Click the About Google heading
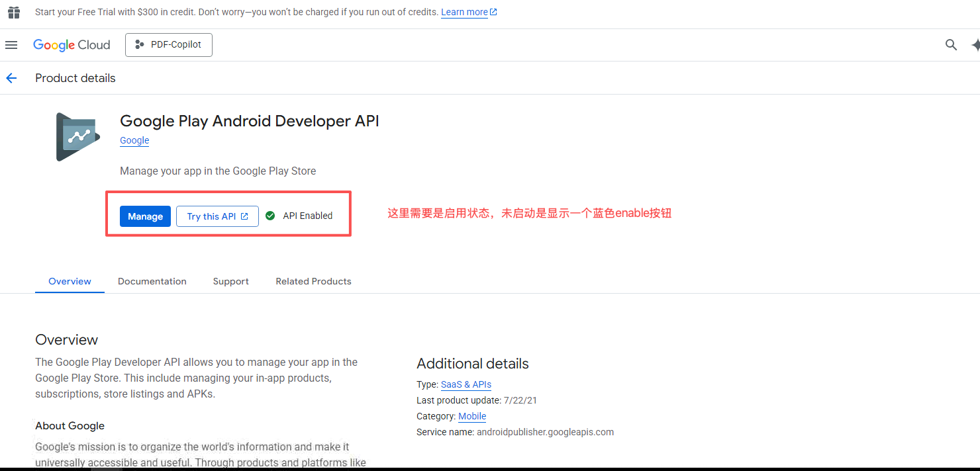The height and width of the screenshot is (471, 980). point(70,426)
